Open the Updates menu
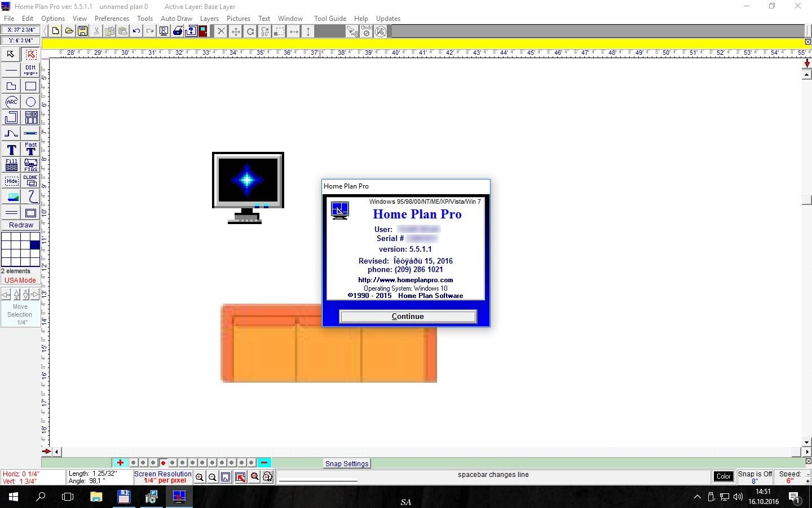812x508 pixels. [x=388, y=19]
